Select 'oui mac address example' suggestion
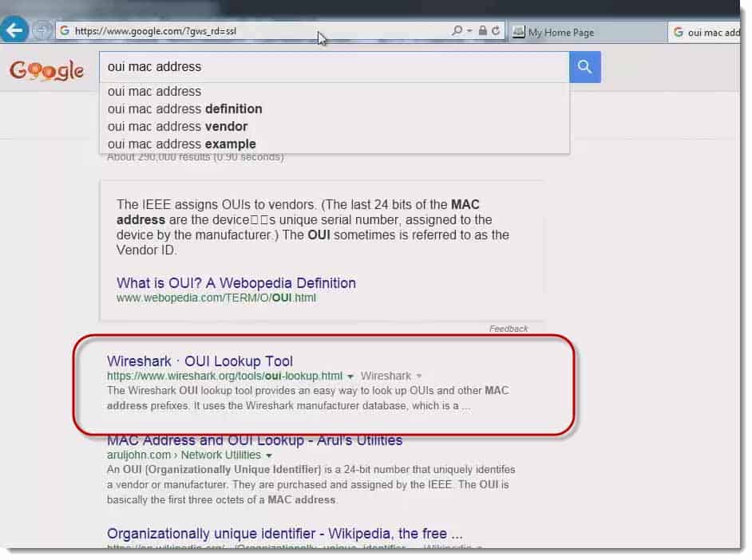The image size is (752, 560). (334, 144)
